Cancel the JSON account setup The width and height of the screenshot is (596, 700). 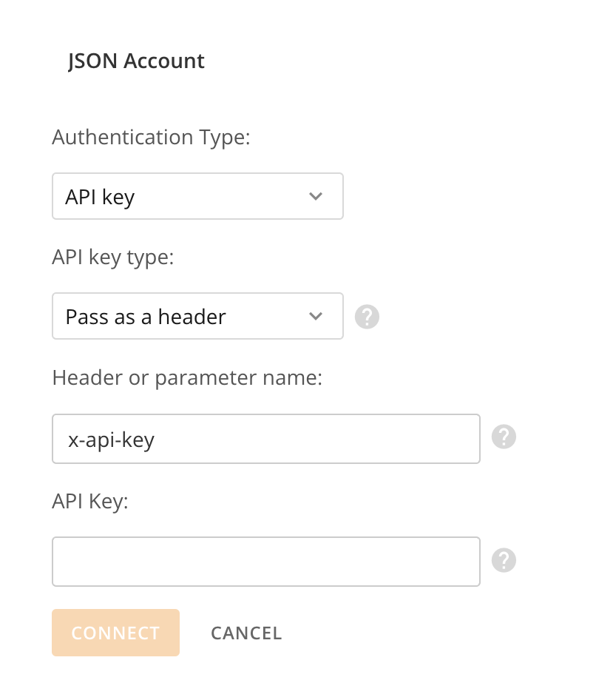(246, 633)
